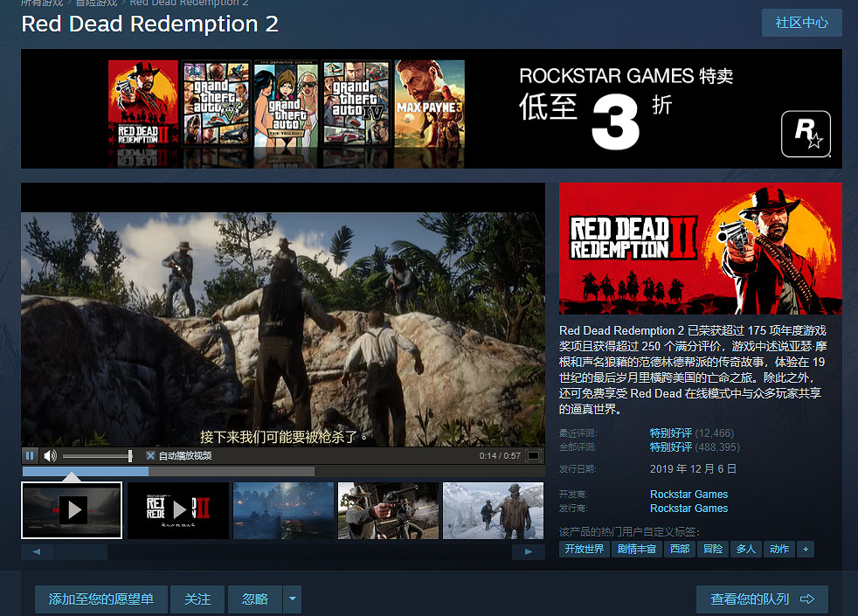Pause the trailer video
858x616 pixels.
30,455
